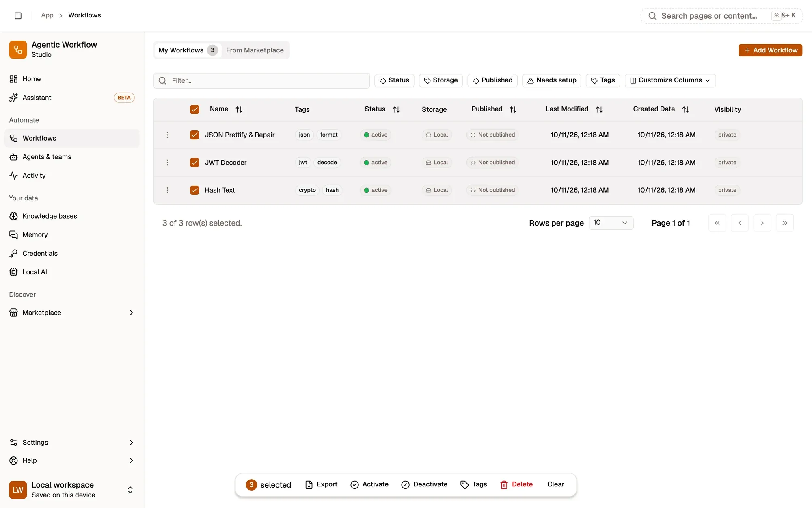Open the JWT Decoder workflow
Screen dimensions: 812x508
(226, 163)
